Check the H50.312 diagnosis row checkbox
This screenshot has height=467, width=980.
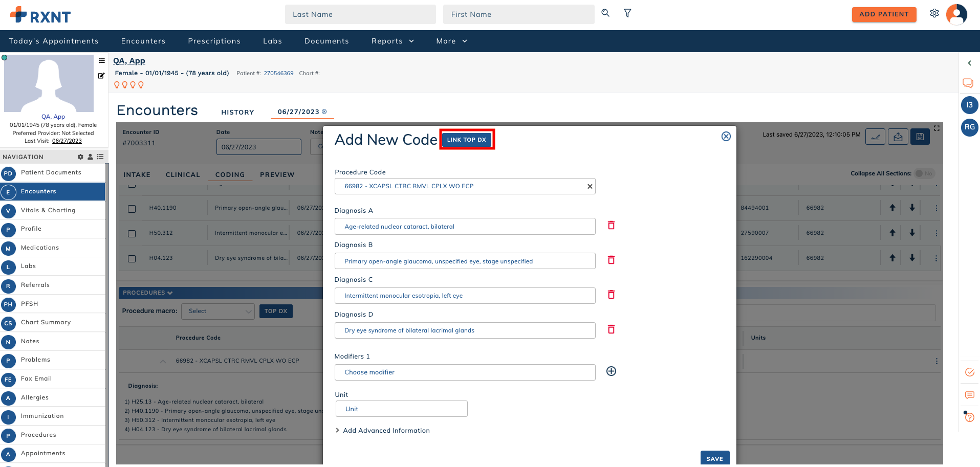point(132,234)
